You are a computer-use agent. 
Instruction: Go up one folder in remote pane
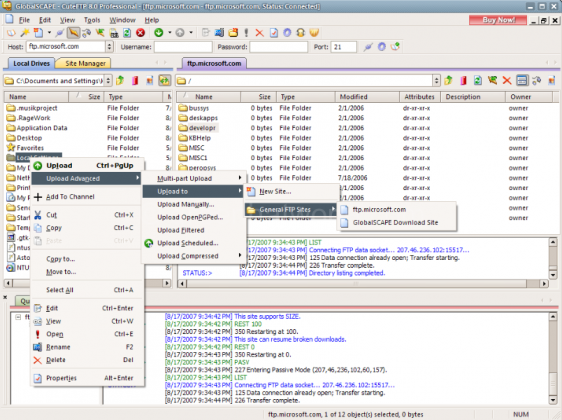tap(448, 81)
